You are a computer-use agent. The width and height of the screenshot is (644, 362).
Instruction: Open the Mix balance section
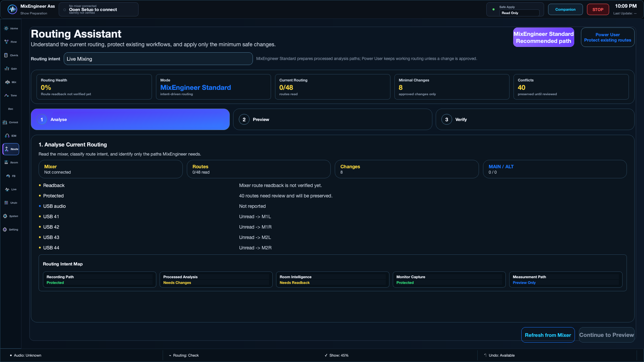(11, 82)
